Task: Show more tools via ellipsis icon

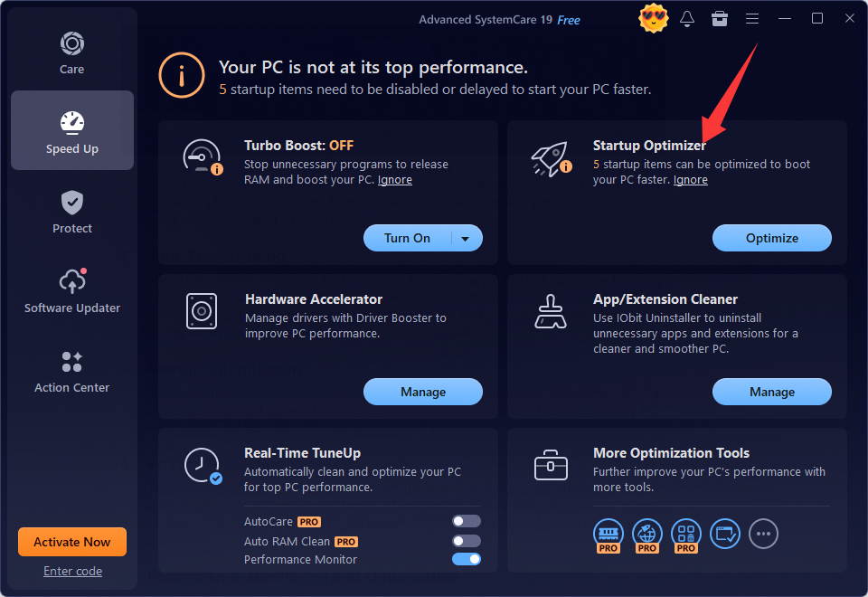Action: [x=763, y=534]
